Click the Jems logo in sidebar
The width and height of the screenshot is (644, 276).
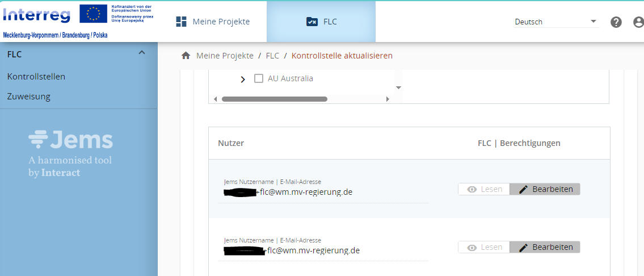tap(70, 153)
